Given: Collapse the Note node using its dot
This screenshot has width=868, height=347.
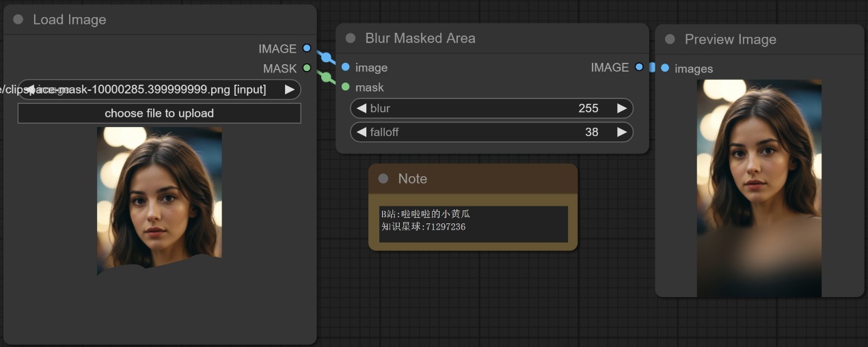Looking at the screenshot, I should (x=383, y=178).
